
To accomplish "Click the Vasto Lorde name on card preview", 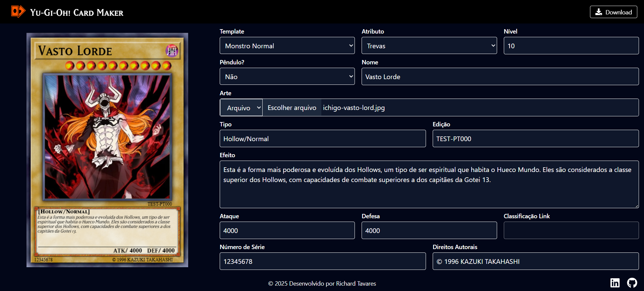I will [75, 51].
